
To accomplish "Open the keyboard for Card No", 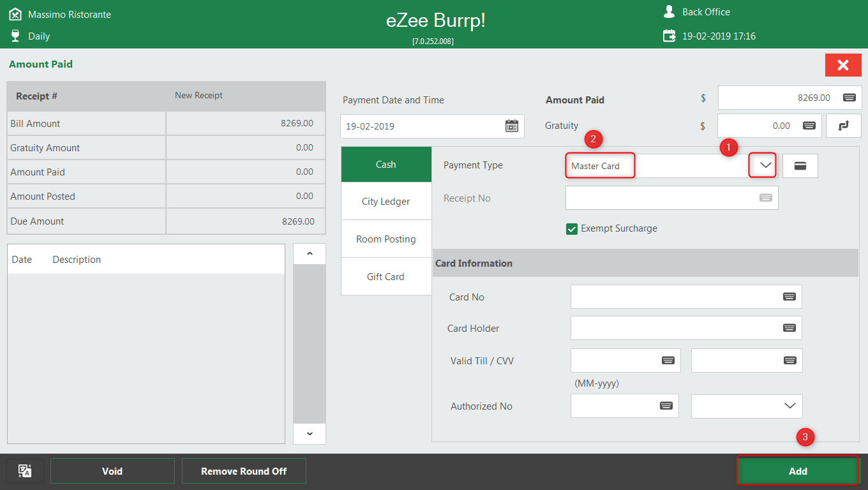I will click(789, 297).
